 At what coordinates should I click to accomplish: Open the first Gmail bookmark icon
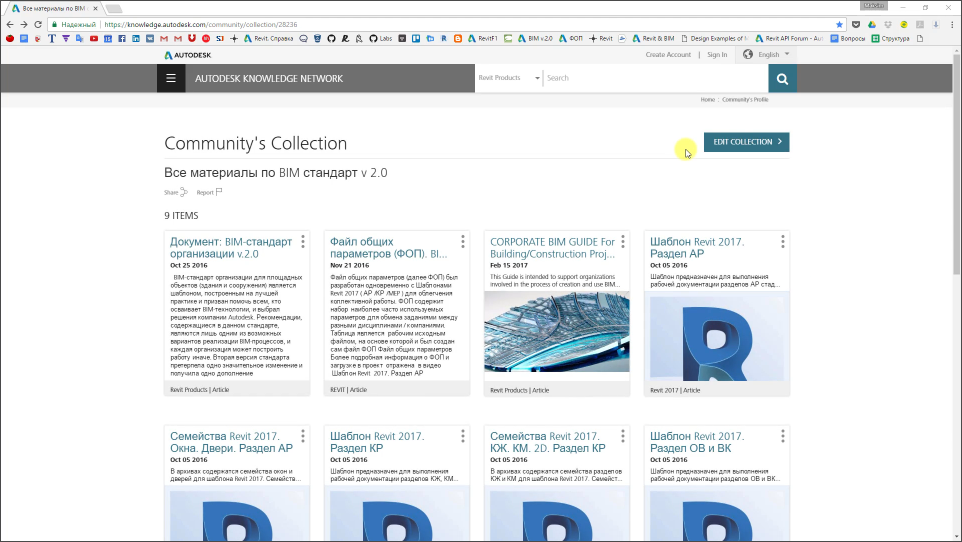[164, 39]
